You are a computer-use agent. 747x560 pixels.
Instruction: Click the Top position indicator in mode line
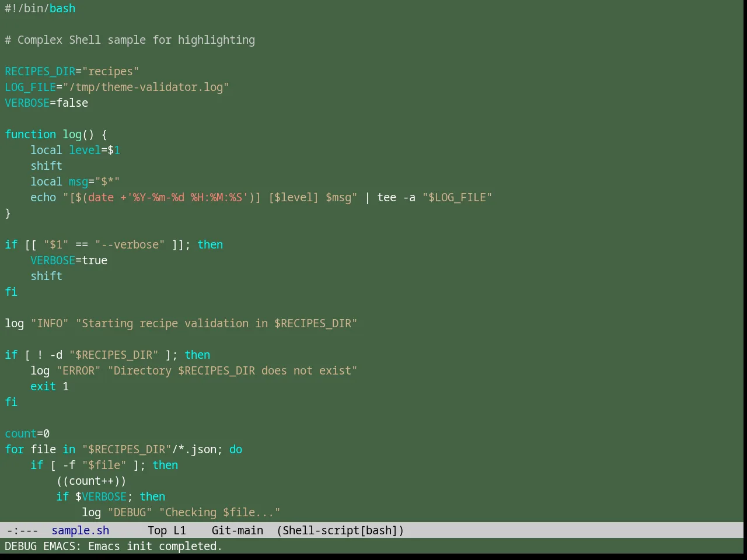pos(158,530)
